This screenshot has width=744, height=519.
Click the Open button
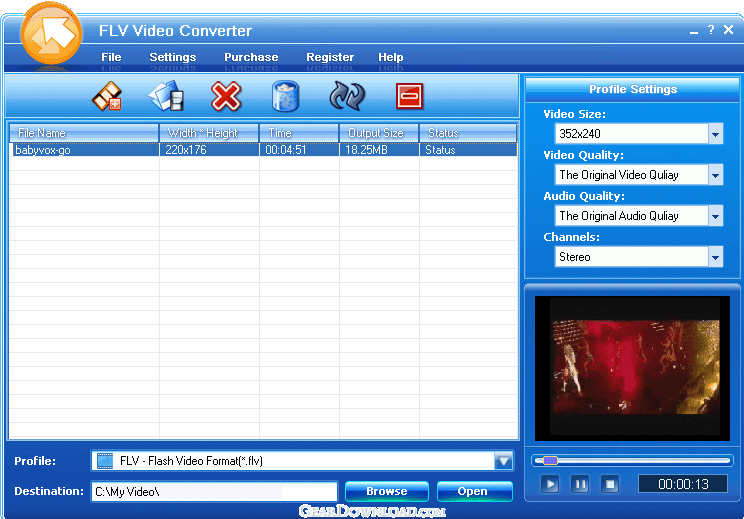[x=474, y=491]
